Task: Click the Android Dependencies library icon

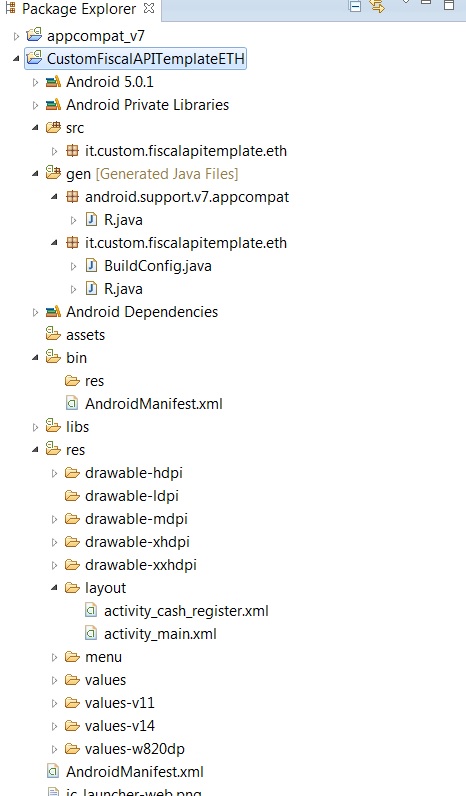Action: coord(53,312)
